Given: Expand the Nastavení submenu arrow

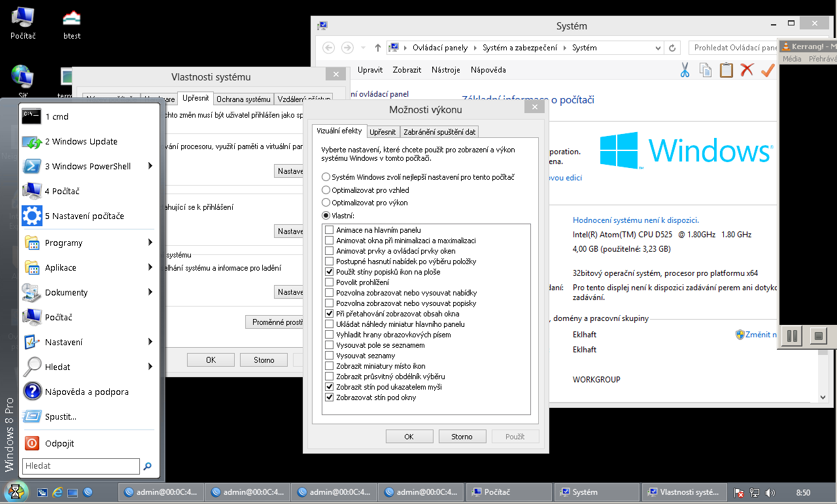Looking at the screenshot, I should point(150,342).
